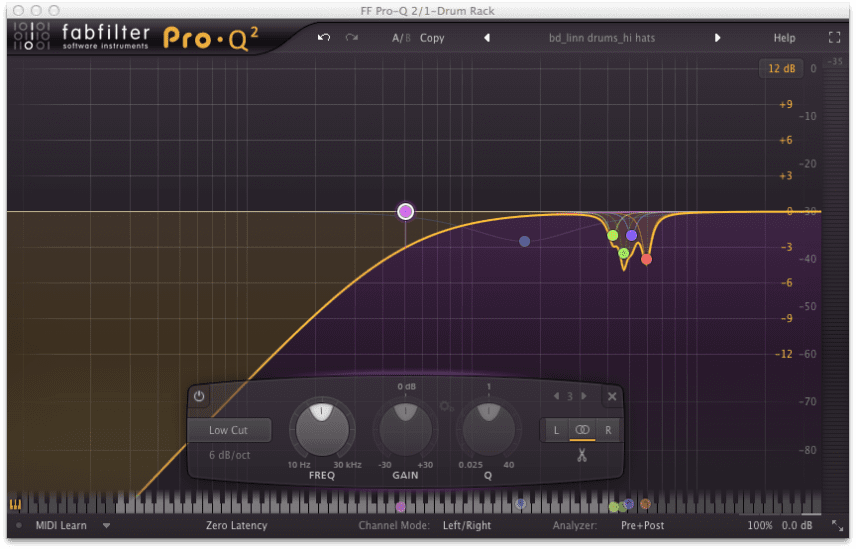Select the red notch band node
Viewport: 856px width, 549px height.
(646, 259)
